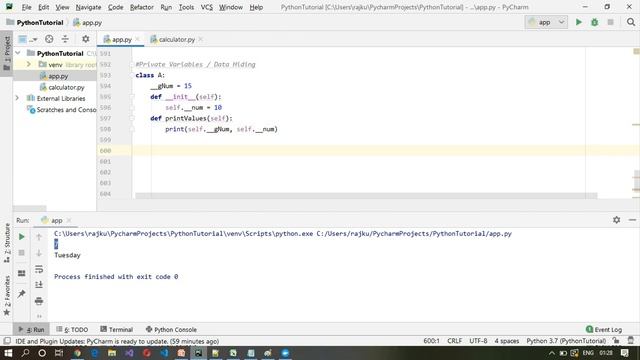Restore layout icon in Run panel
This screenshot has height=360, width=640.
(x=22, y=273)
